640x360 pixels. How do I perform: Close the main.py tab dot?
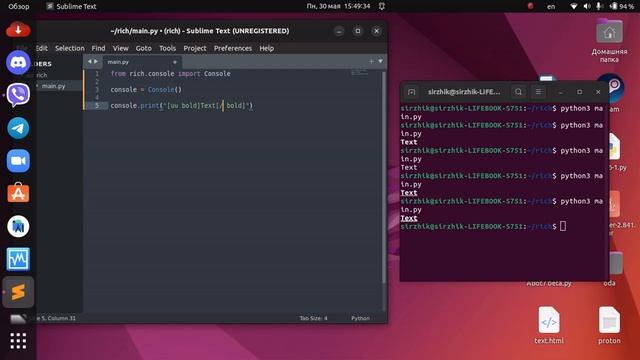pos(175,62)
